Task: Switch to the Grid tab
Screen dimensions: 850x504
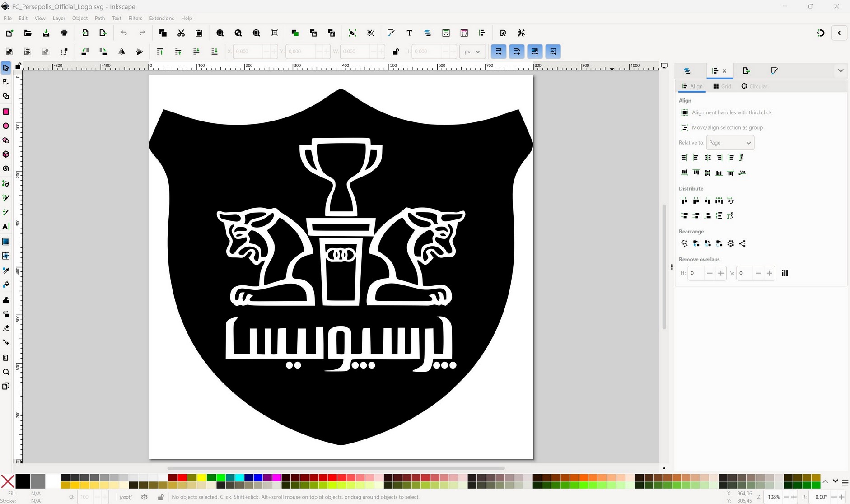Action: point(722,86)
